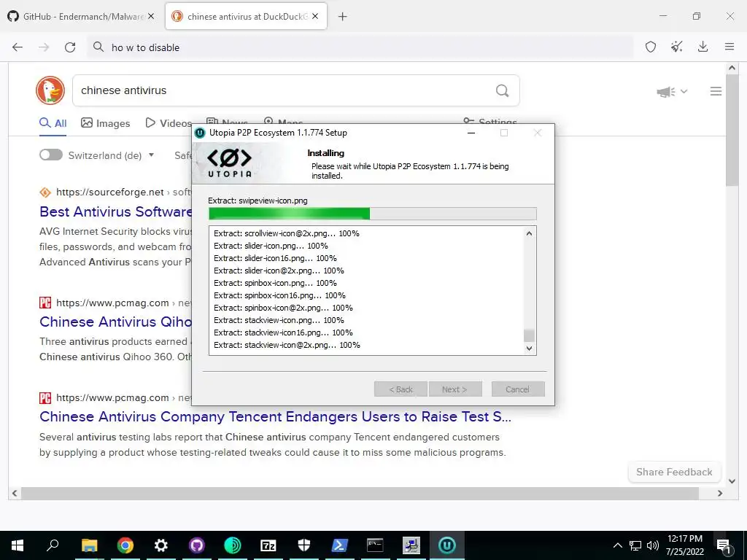Open 7-Zip from taskbar
The width and height of the screenshot is (747, 560).
tap(268, 545)
